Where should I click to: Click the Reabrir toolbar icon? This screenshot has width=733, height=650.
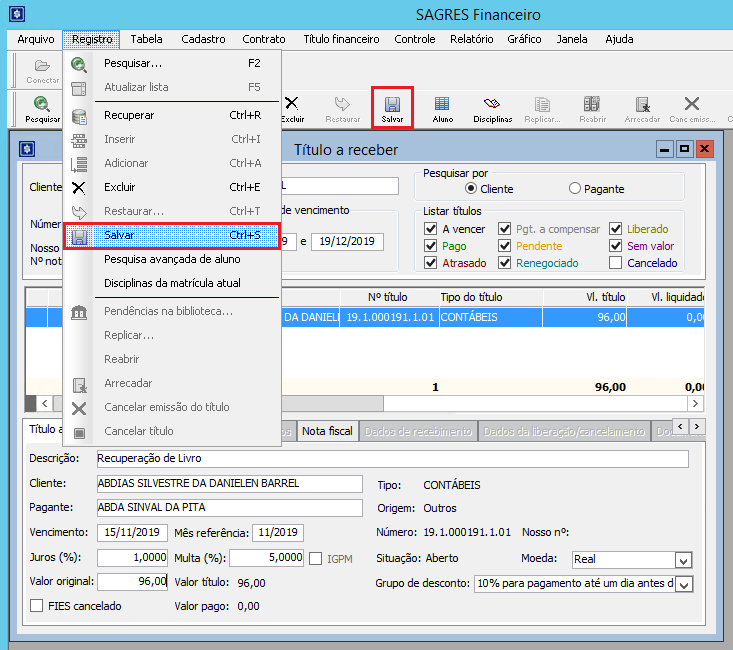point(592,107)
